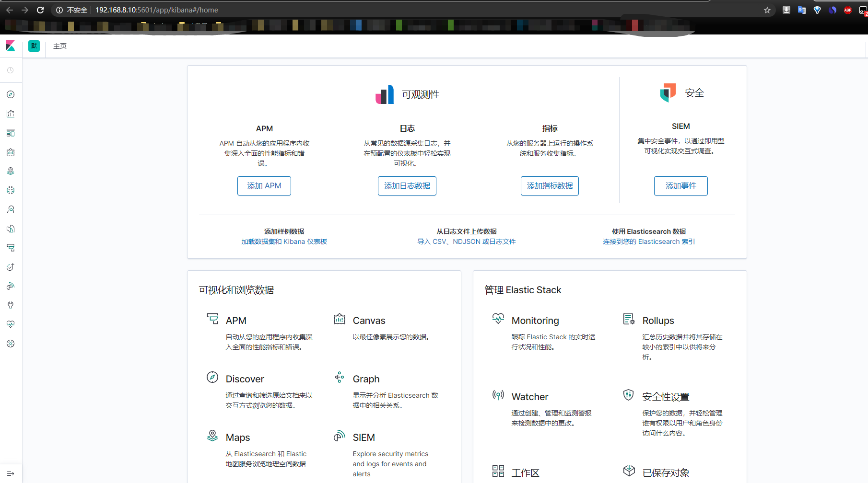
Task: Open Canvas from the sidebar
Action: 11,152
